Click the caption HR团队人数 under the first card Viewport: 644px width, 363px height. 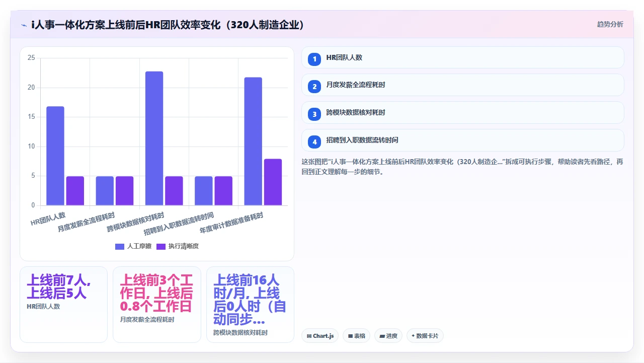point(43,306)
